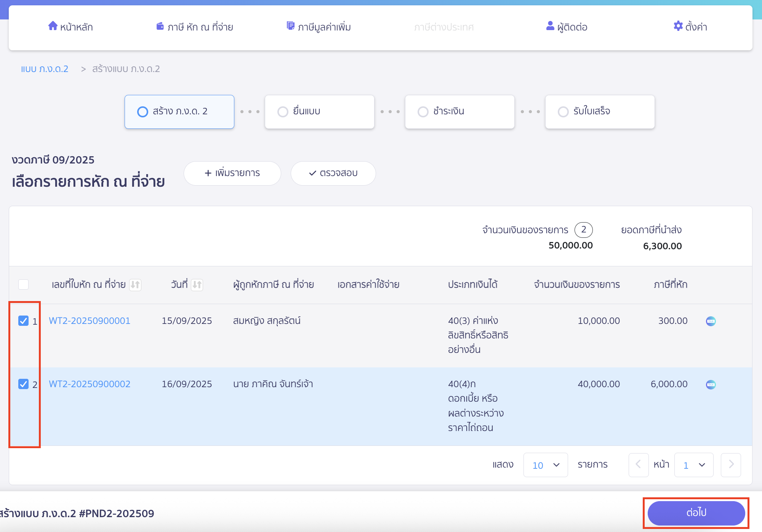Select the ยื่นแบบ step
Viewport: 762px width, 532px height.
[x=319, y=112]
